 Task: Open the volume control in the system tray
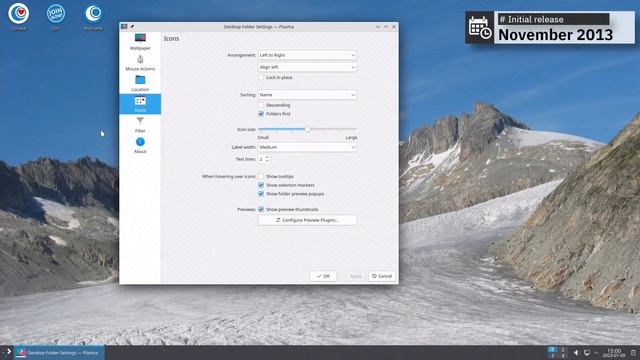(576, 353)
